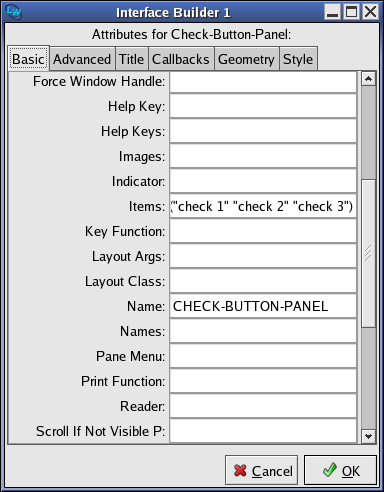The height and width of the screenshot is (492, 384).
Task: Click the Print Function input field
Action: [x=263, y=381]
